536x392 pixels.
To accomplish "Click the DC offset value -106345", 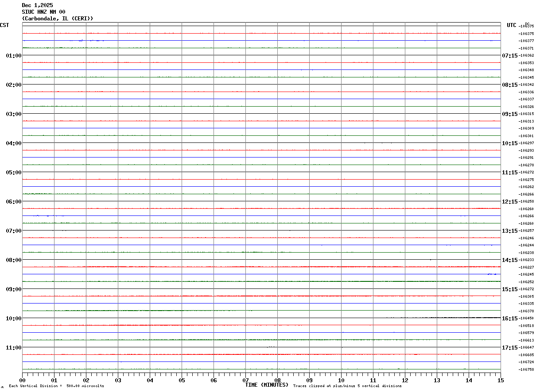I will tap(526, 77).
